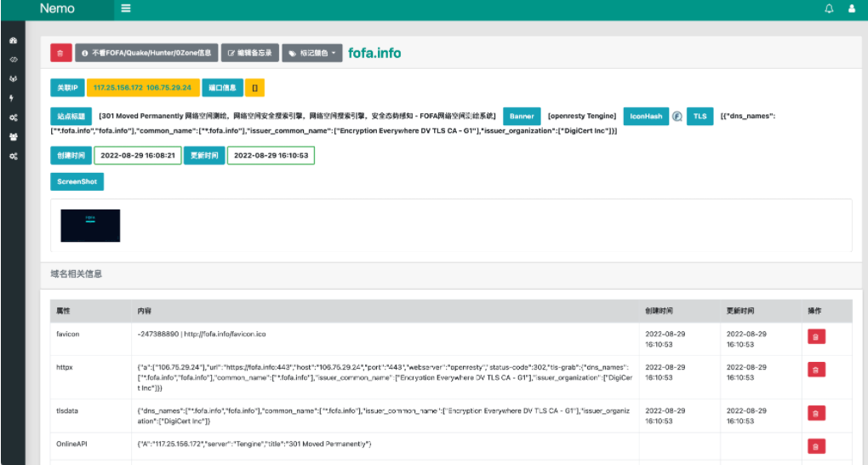Delete the tlsdata attribute row
Image resolution: width=868 pixels, height=465 pixels.
point(816,413)
